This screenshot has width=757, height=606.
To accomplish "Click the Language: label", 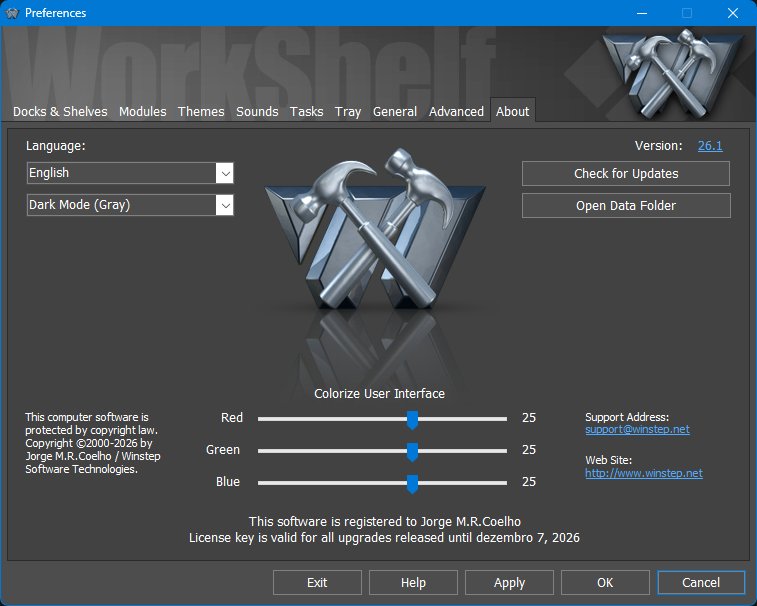I will 56,145.
